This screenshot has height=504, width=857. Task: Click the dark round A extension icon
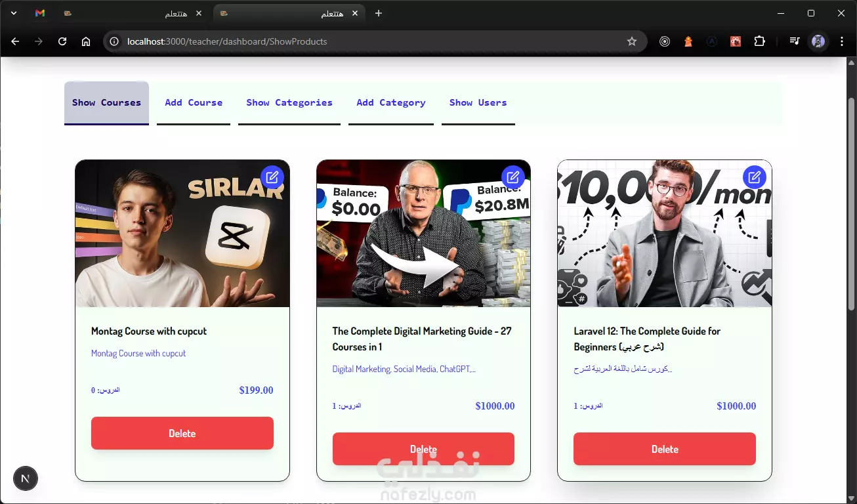712,41
